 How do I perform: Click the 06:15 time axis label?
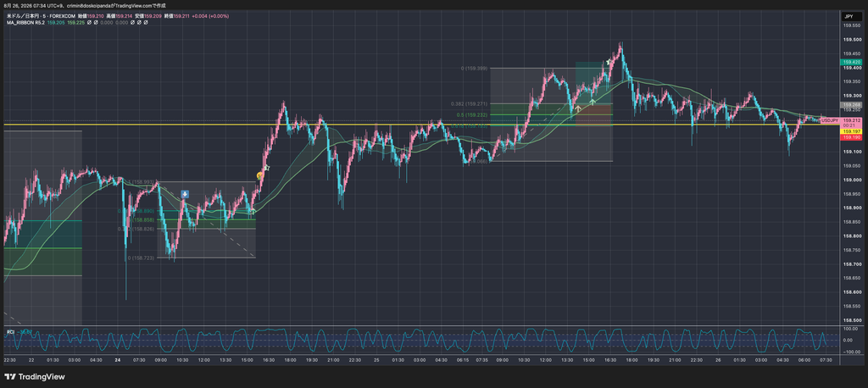[x=463, y=360]
